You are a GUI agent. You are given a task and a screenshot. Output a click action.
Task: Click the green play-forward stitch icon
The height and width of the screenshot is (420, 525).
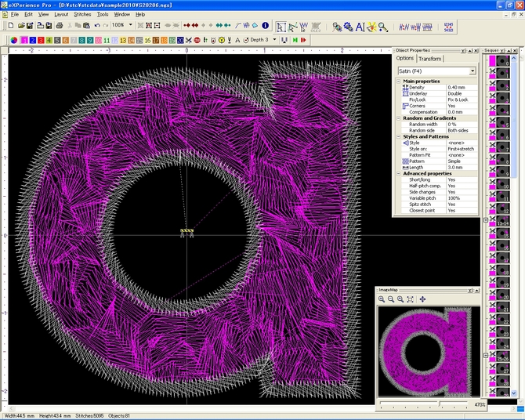coord(295,40)
